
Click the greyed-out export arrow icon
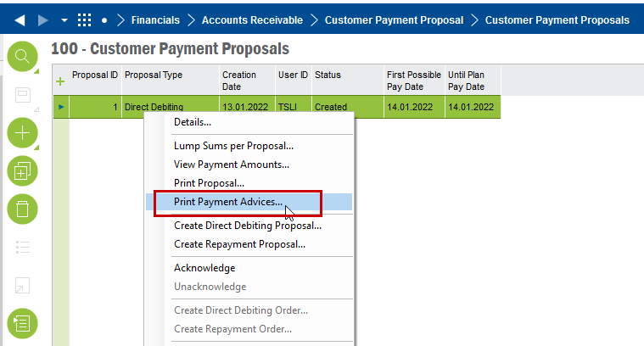(x=23, y=285)
